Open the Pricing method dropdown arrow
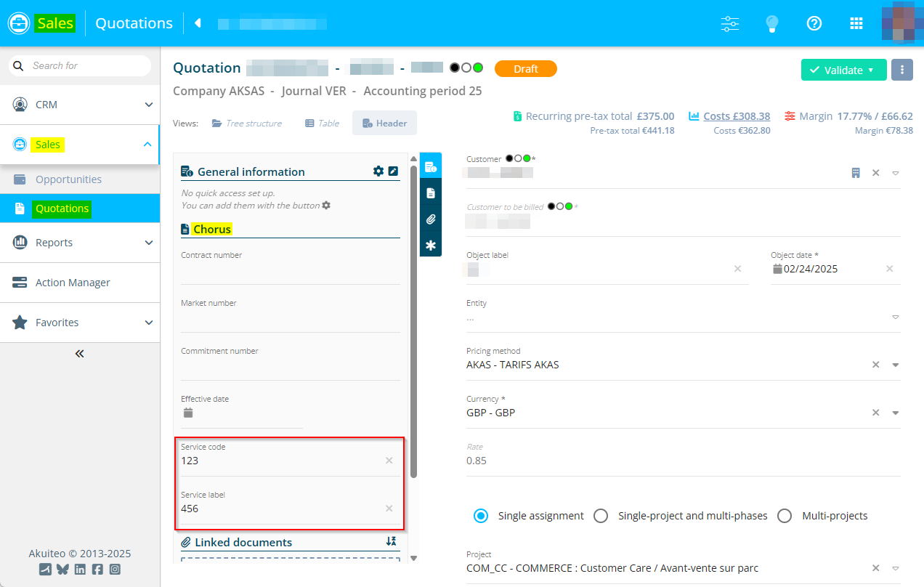Viewport: 924px width, 587px height. pyautogui.click(x=896, y=365)
